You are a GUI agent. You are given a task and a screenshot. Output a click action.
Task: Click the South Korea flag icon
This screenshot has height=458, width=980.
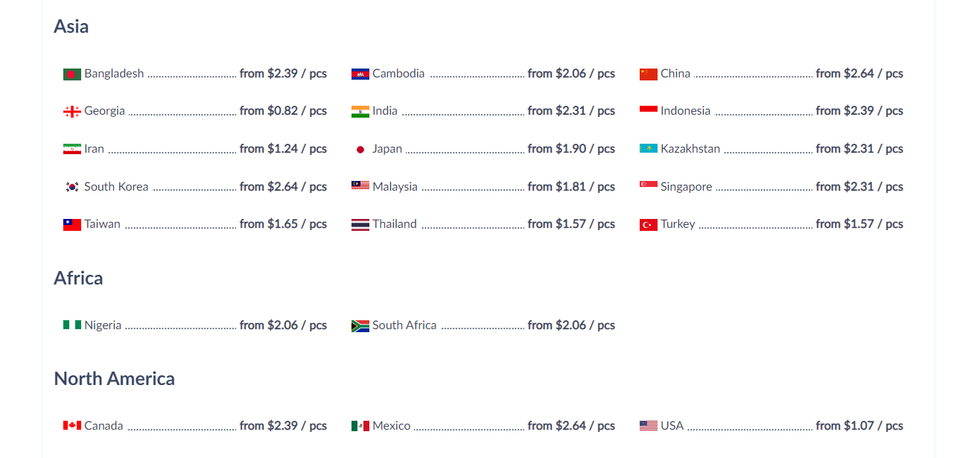(x=72, y=187)
